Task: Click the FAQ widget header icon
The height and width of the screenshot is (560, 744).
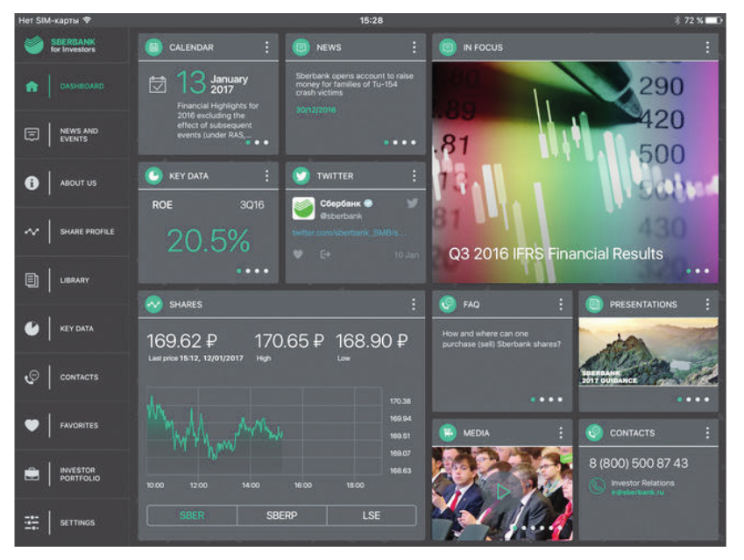Action: 448,304
